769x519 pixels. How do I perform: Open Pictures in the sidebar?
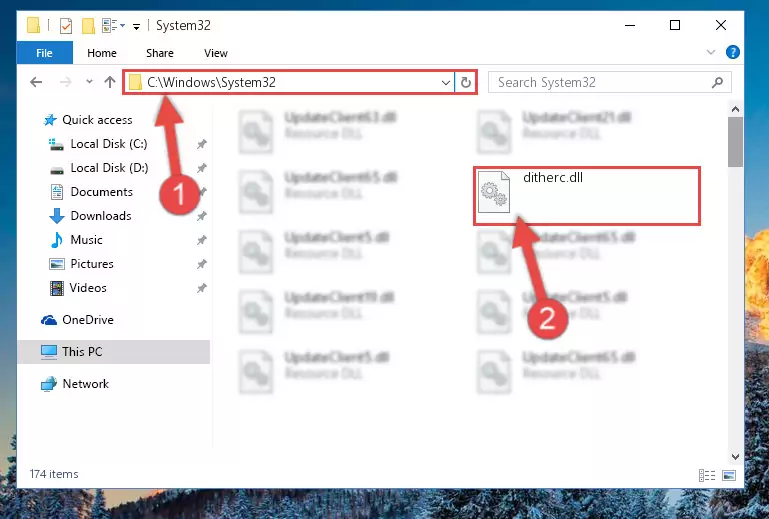point(81,264)
